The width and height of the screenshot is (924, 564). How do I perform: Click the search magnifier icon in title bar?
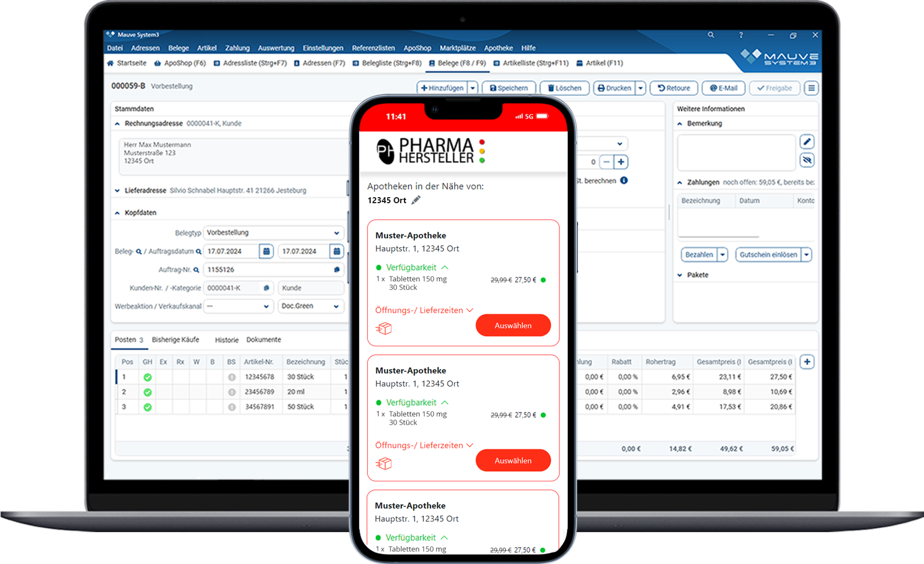[711, 35]
